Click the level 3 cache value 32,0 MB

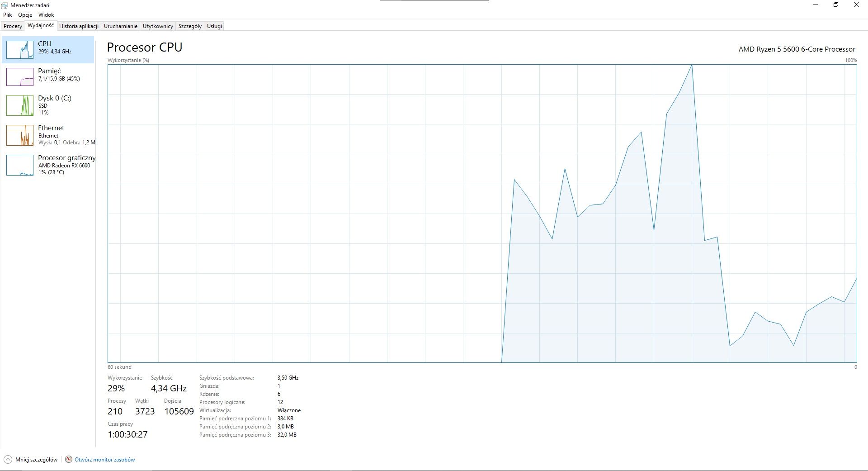tap(287, 435)
